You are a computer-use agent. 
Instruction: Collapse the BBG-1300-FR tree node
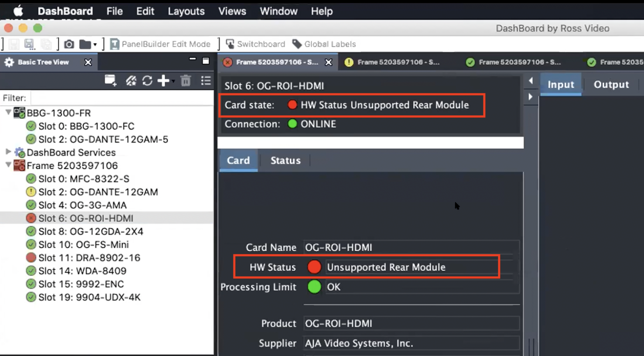click(8, 113)
